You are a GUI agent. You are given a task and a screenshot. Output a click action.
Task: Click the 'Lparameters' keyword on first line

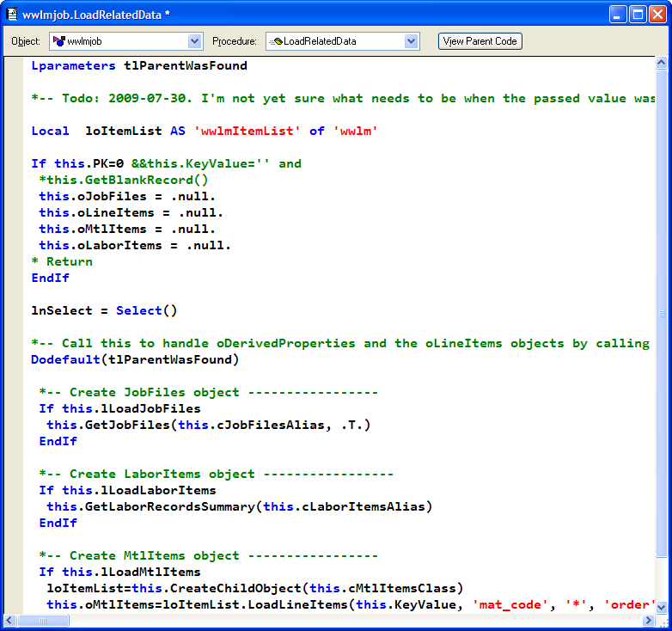73,66
